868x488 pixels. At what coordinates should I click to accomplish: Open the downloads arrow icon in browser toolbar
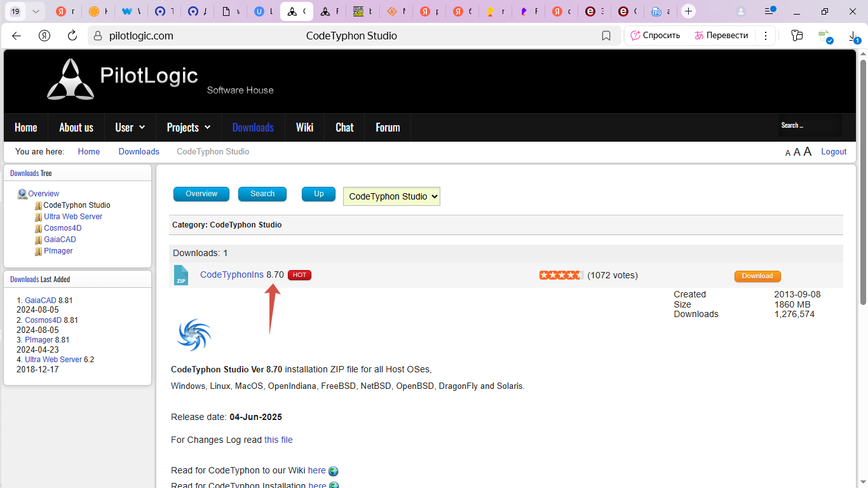coord(854,36)
